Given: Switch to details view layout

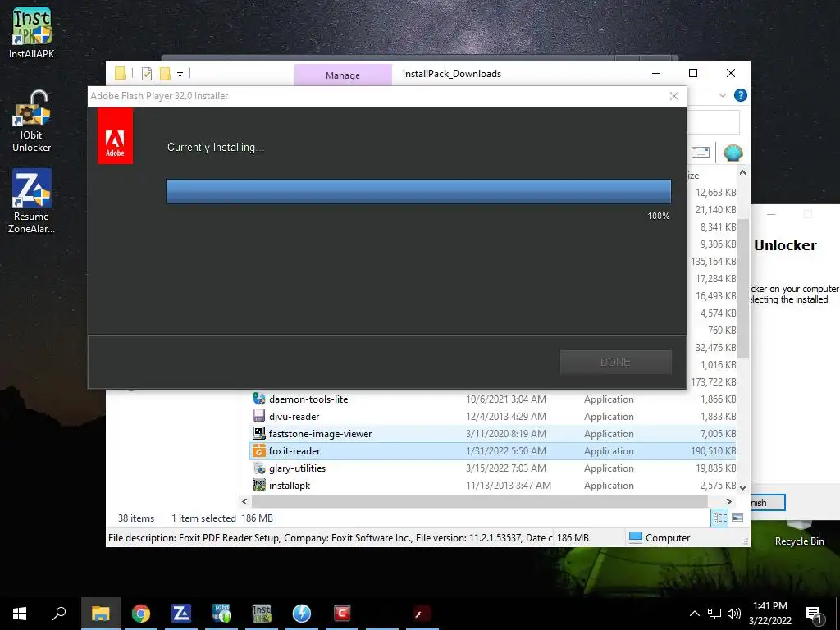Looking at the screenshot, I should 719,518.
